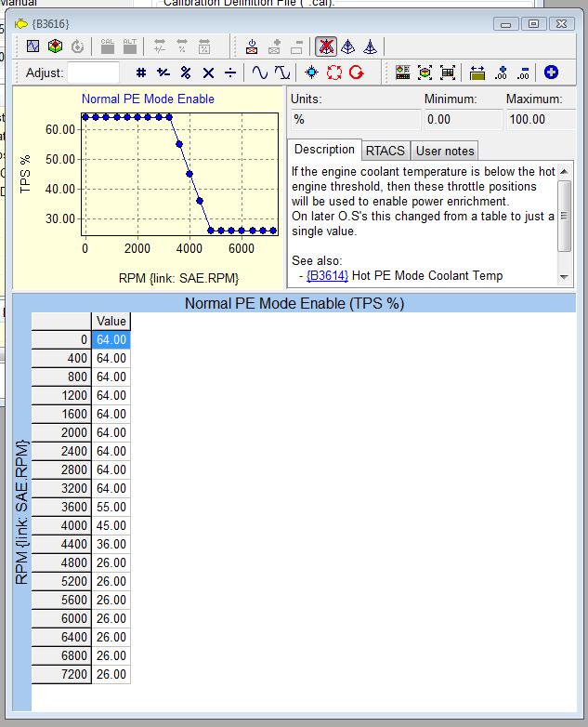
Task: Click the blue circle plus icon
Action: point(551,73)
